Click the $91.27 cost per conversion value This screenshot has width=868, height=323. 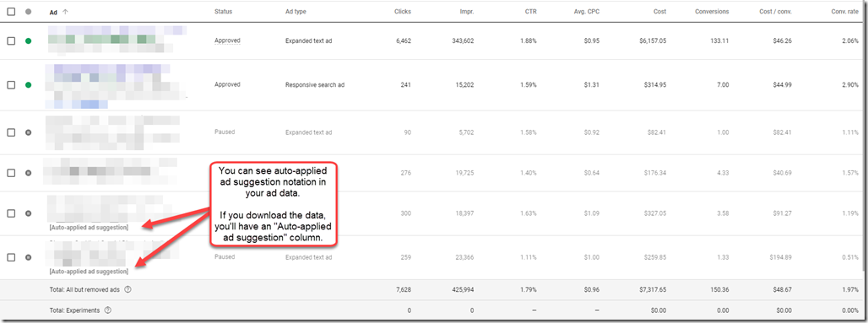point(782,213)
